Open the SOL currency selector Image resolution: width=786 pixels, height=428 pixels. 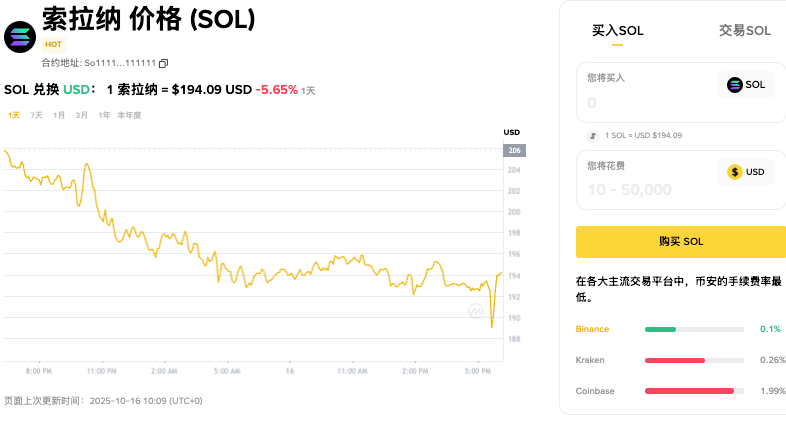(746, 85)
